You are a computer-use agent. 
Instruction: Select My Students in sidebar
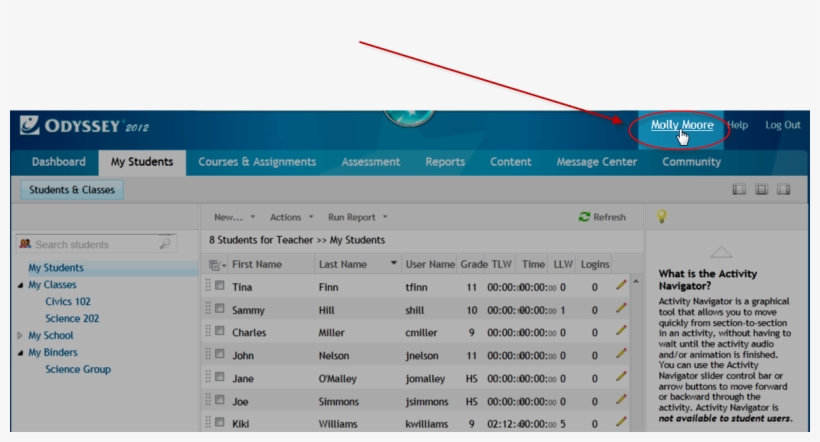point(56,267)
